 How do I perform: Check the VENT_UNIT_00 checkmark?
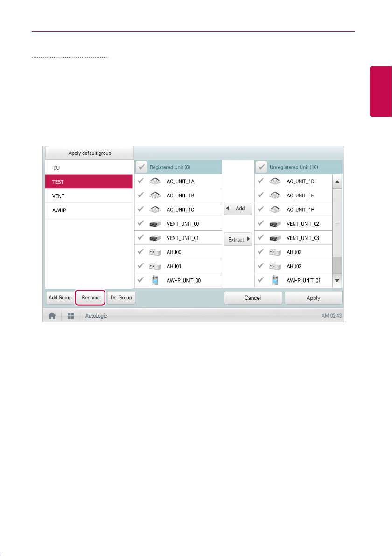pos(141,223)
